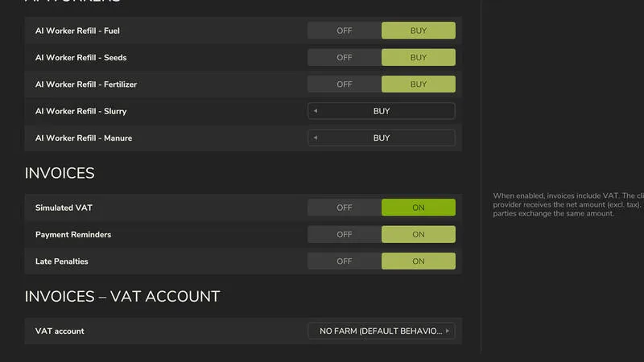
Task: Click the INVOICES – VAT ACCOUNT heading
Action: click(122, 296)
